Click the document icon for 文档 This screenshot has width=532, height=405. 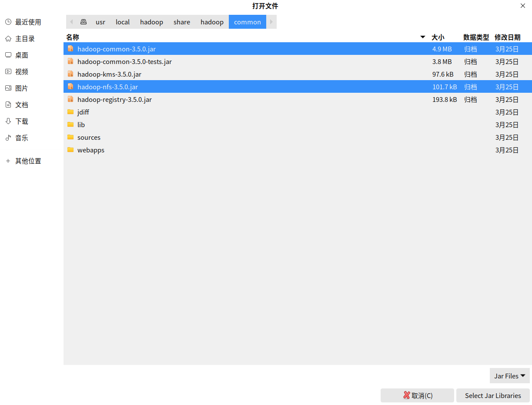(8, 105)
